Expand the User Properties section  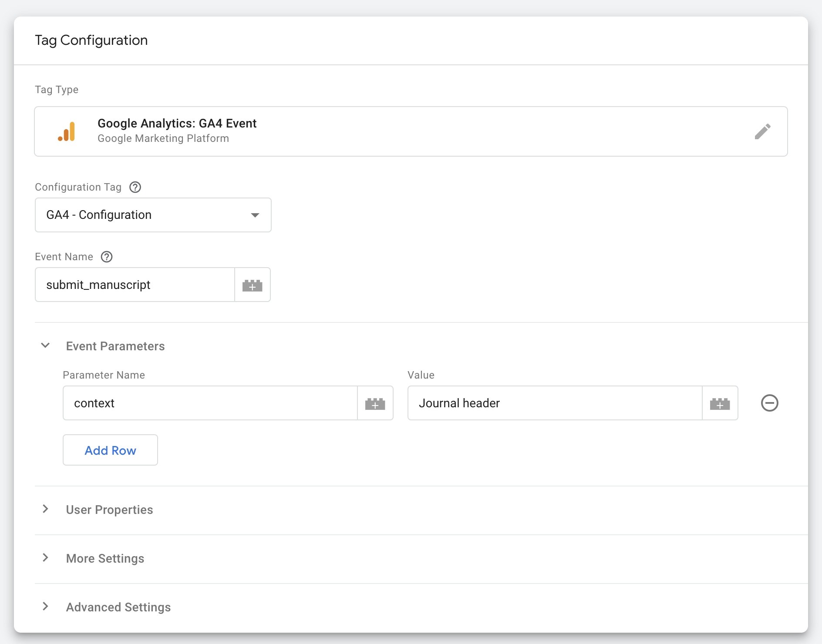pos(45,509)
